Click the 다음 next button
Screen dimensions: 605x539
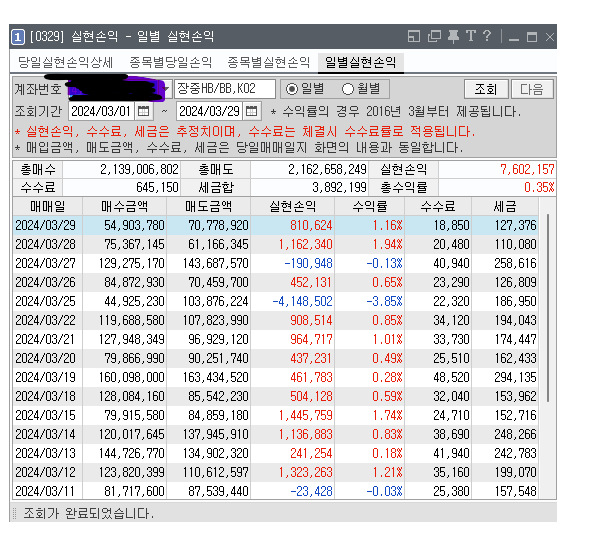pyautogui.click(x=532, y=89)
